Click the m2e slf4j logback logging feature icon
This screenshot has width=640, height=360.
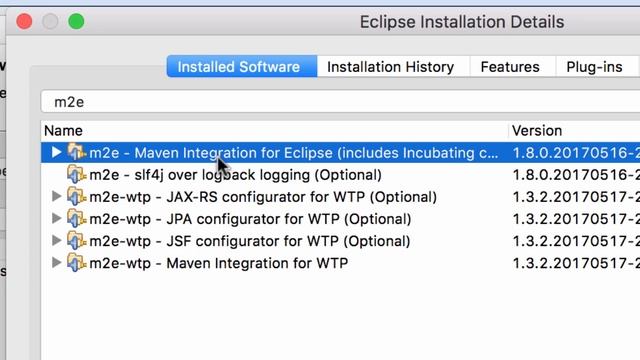point(76,174)
